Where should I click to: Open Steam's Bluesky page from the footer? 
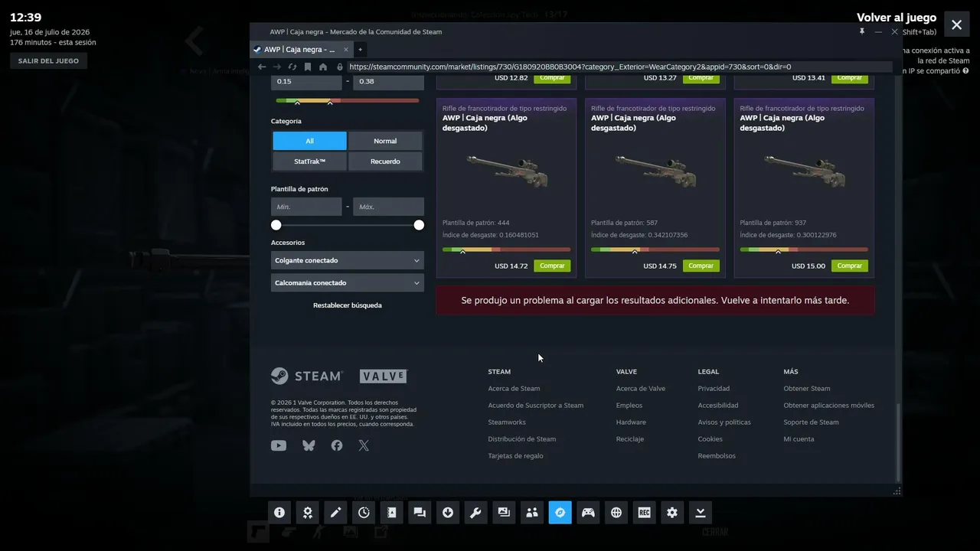click(309, 445)
